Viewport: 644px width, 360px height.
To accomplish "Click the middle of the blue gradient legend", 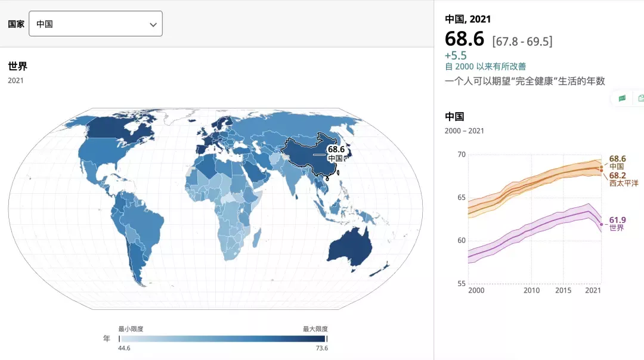I will tap(222, 338).
